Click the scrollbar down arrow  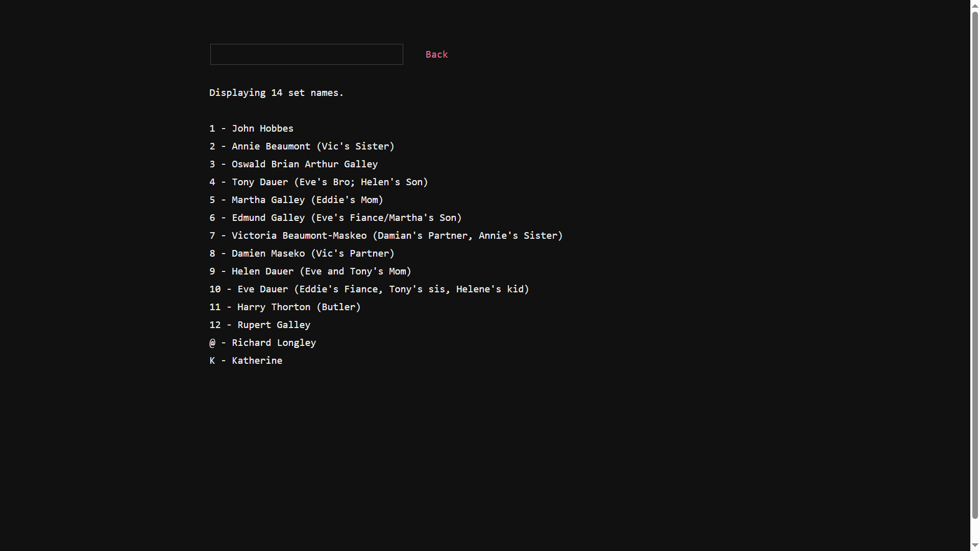pyautogui.click(x=975, y=546)
